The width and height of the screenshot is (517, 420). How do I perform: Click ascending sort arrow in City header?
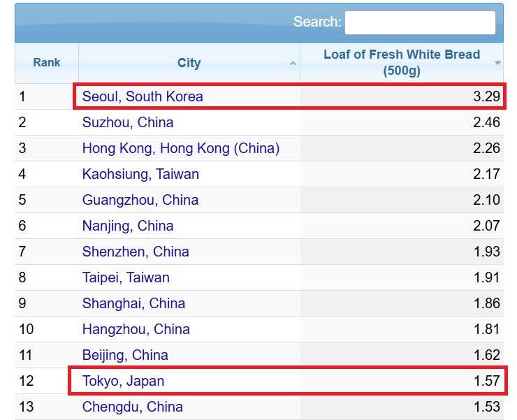coord(293,64)
